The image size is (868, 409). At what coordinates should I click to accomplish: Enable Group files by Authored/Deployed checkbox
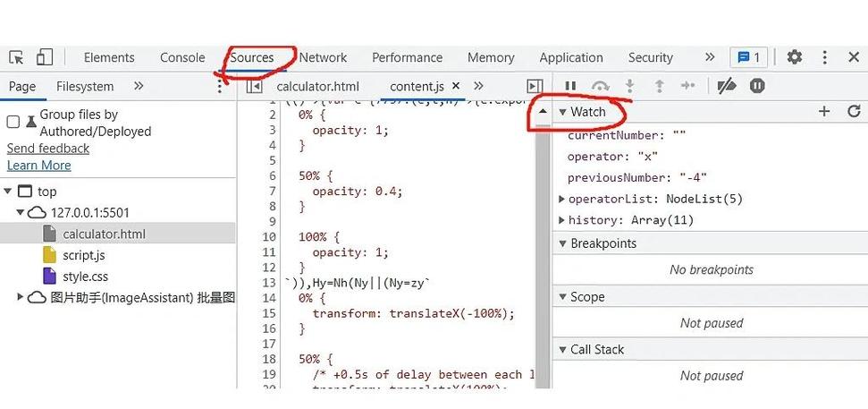tap(13, 122)
